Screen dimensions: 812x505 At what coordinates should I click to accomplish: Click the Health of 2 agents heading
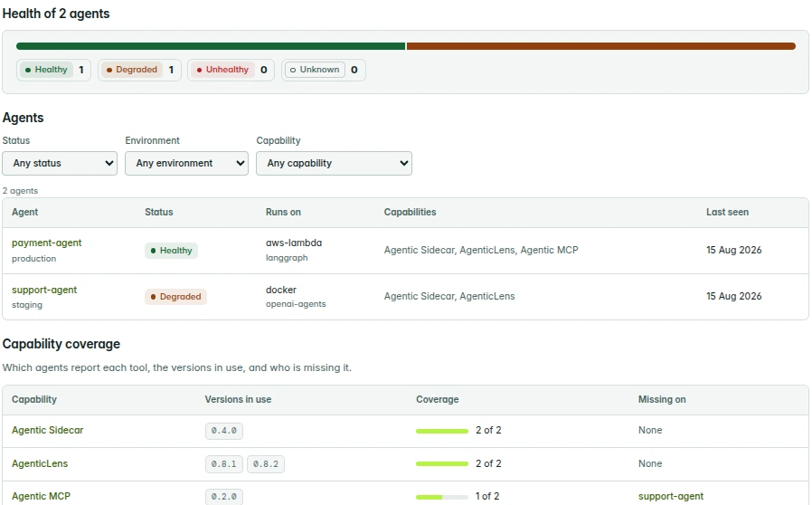tap(56, 14)
